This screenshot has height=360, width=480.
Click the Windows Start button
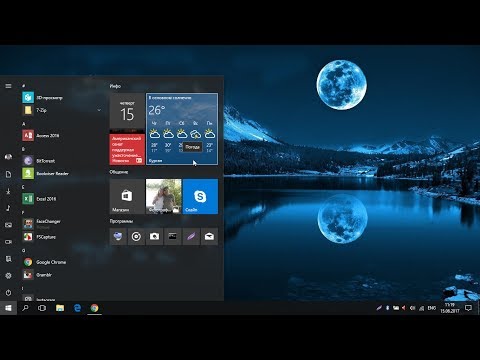8,308
